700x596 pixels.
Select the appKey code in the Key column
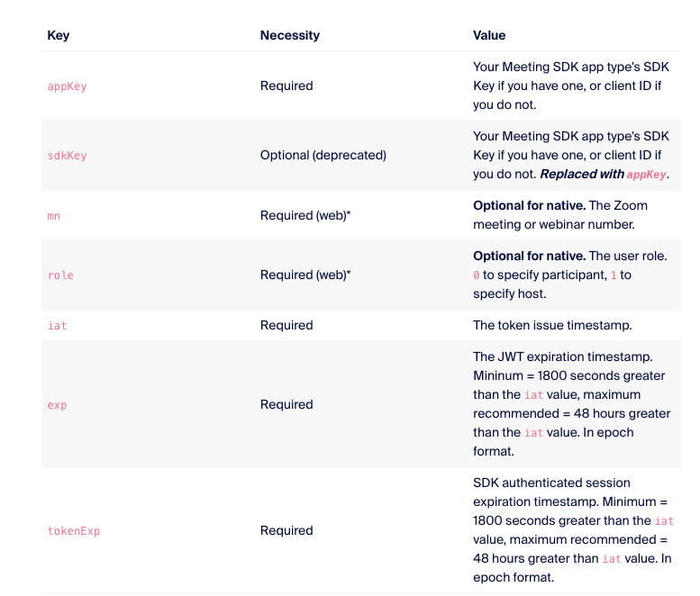pyautogui.click(x=67, y=86)
